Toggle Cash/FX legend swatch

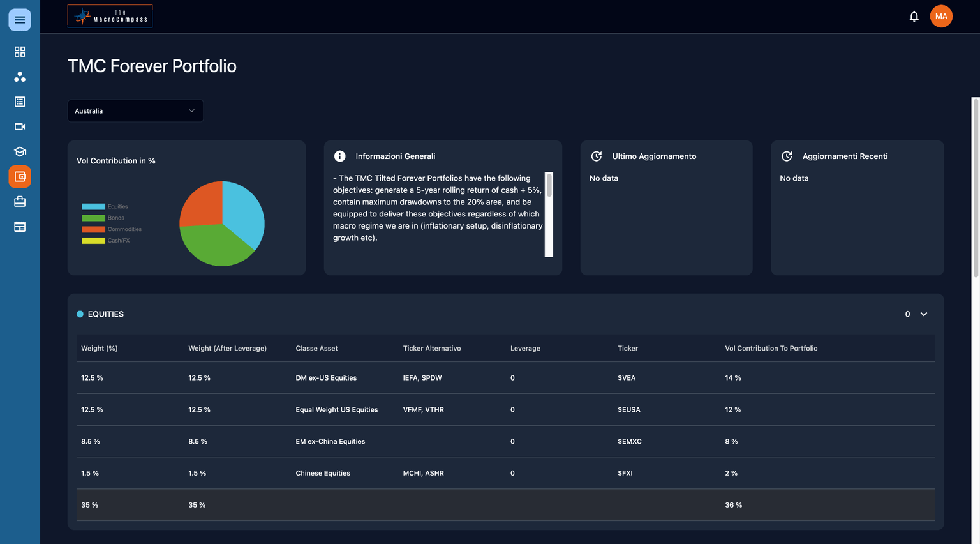tap(93, 241)
